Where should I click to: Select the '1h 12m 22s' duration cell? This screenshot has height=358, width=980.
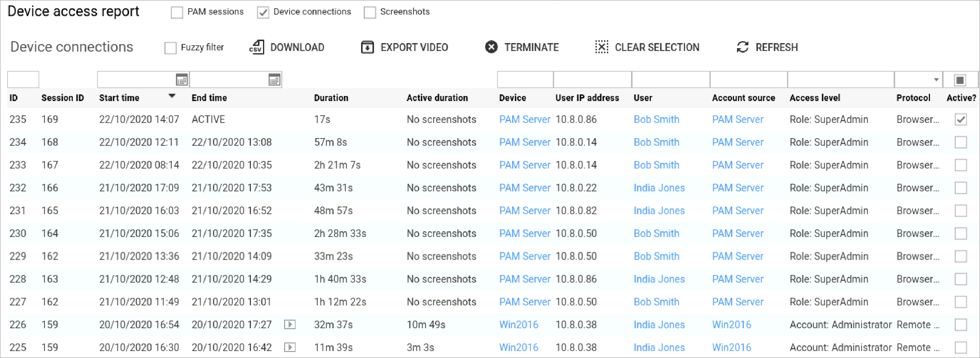pyautogui.click(x=340, y=302)
